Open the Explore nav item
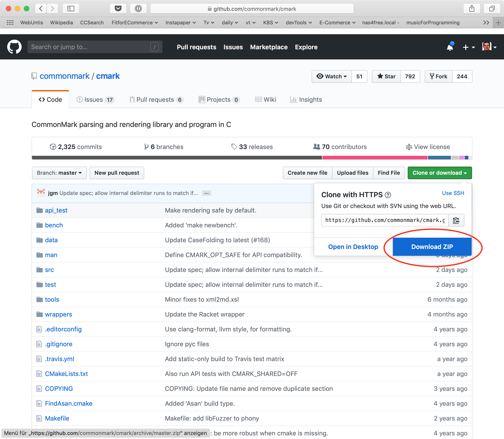 [x=306, y=47]
